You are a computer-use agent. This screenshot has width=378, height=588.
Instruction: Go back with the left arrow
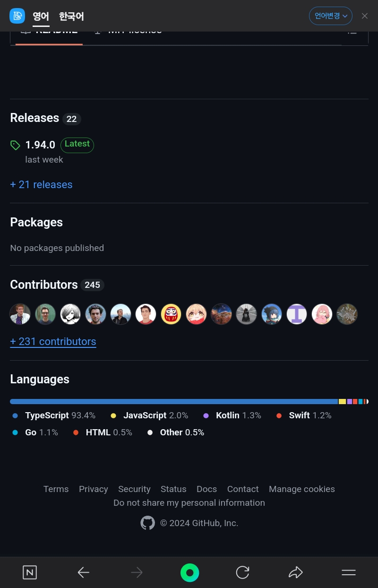coord(83,573)
